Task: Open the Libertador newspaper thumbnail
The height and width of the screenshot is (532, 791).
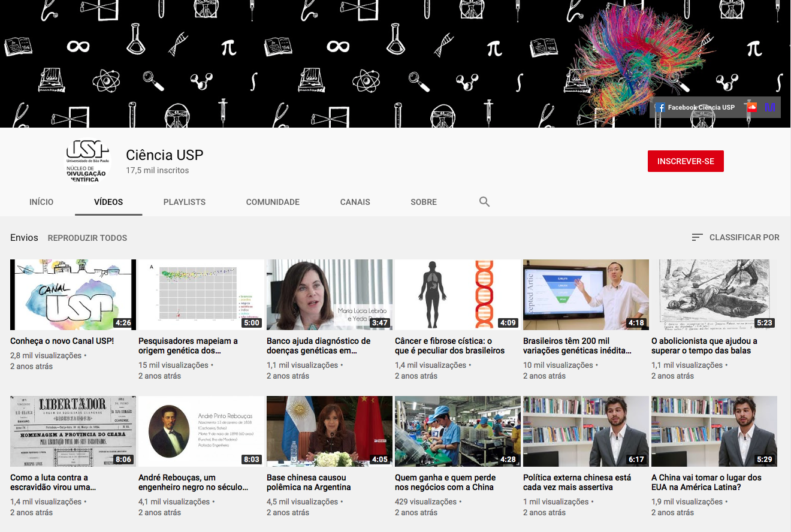Action: [x=73, y=431]
